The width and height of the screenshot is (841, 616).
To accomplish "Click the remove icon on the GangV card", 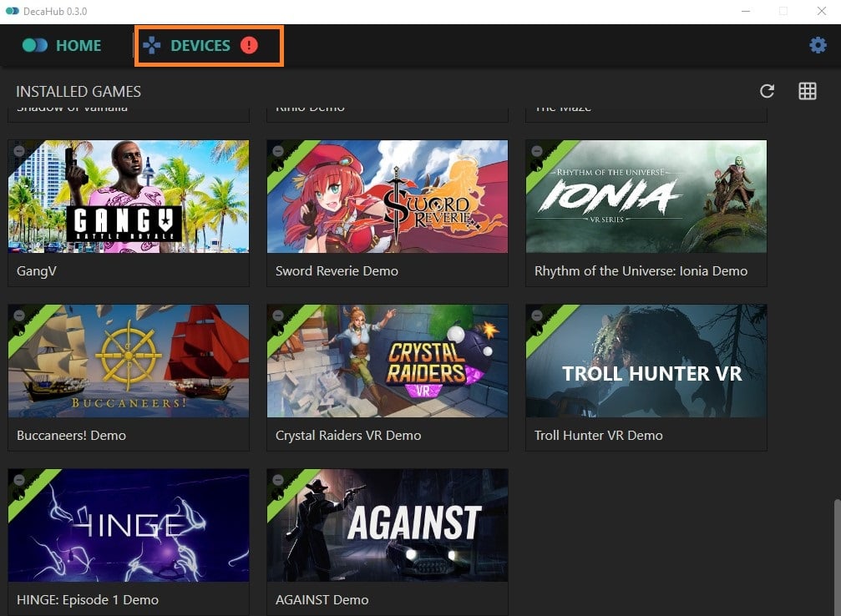I will pyautogui.click(x=19, y=151).
